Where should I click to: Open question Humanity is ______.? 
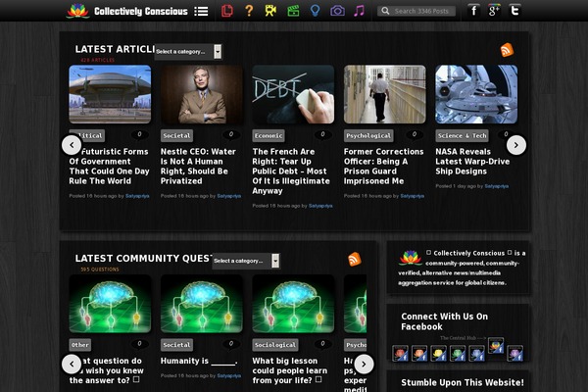[199, 361]
